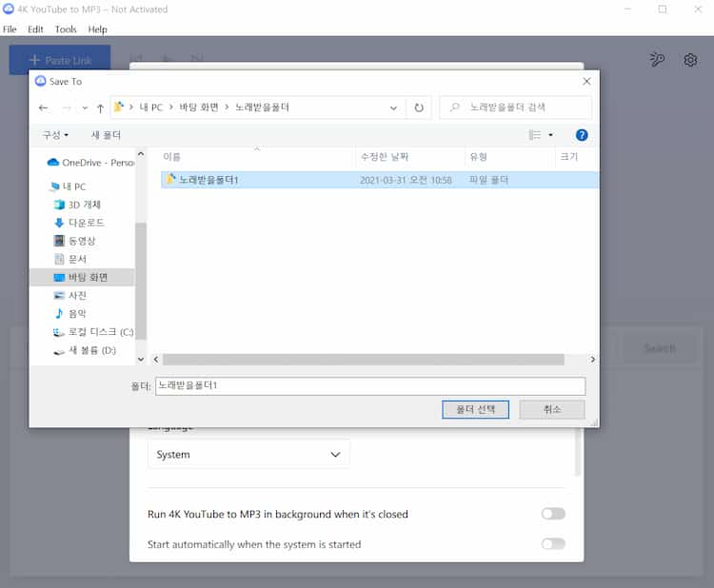Toggle Run in background when closed
Screen dimensions: 714x588
pyautogui.click(x=553, y=514)
